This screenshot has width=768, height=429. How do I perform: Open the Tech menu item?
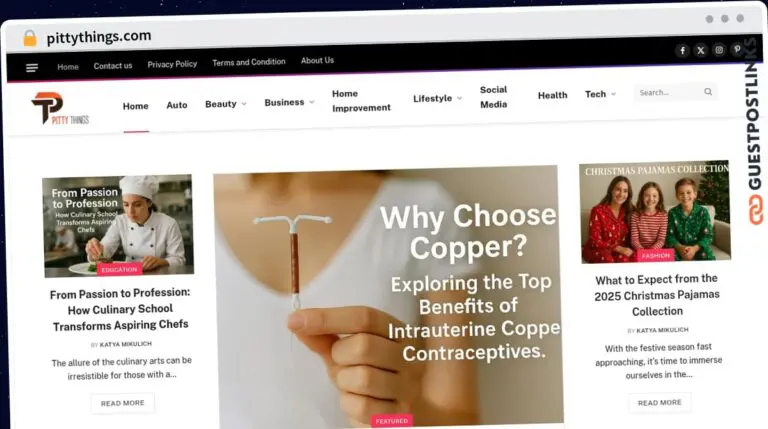pyautogui.click(x=596, y=94)
